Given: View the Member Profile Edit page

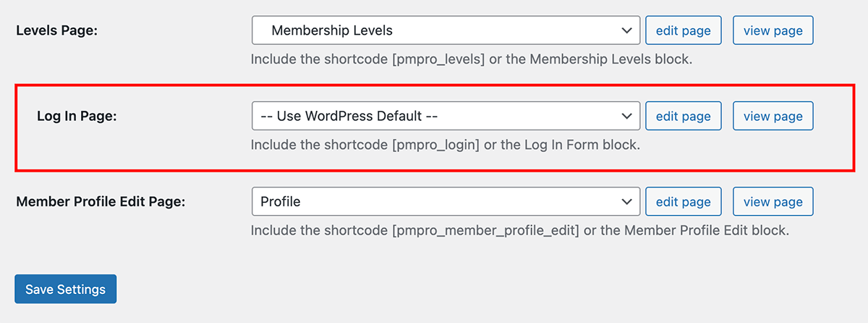Looking at the screenshot, I should click(773, 201).
